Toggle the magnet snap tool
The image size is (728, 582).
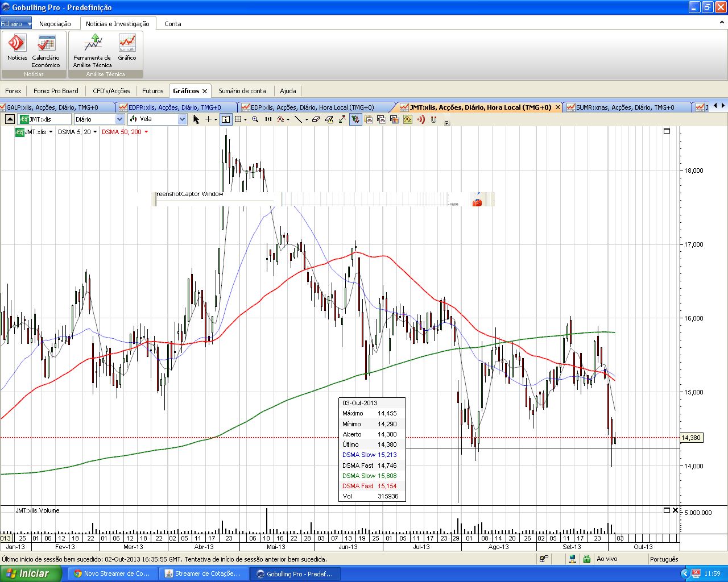(433, 119)
